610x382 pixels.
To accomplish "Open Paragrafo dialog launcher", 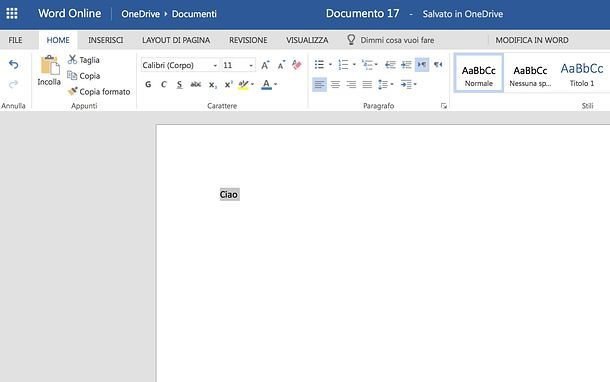I will coord(443,106).
